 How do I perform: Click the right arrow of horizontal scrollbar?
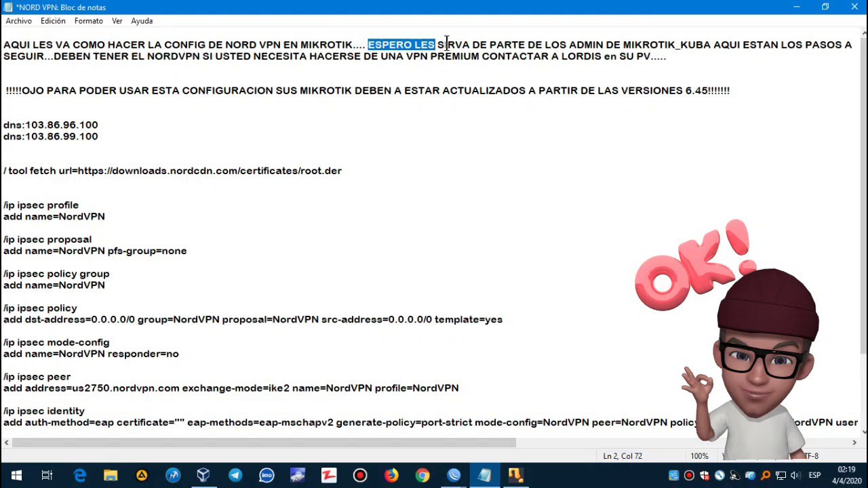click(x=854, y=443)
